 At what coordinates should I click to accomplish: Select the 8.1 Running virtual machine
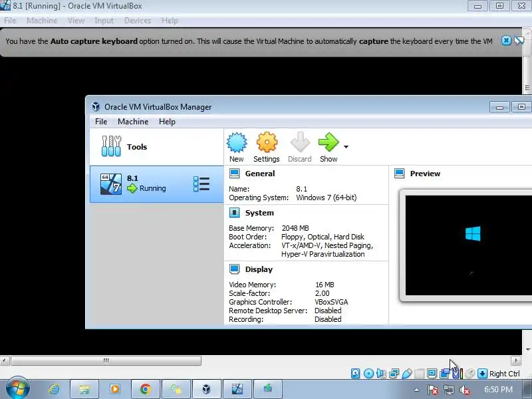pyautogui.click(x=156, y=184)
